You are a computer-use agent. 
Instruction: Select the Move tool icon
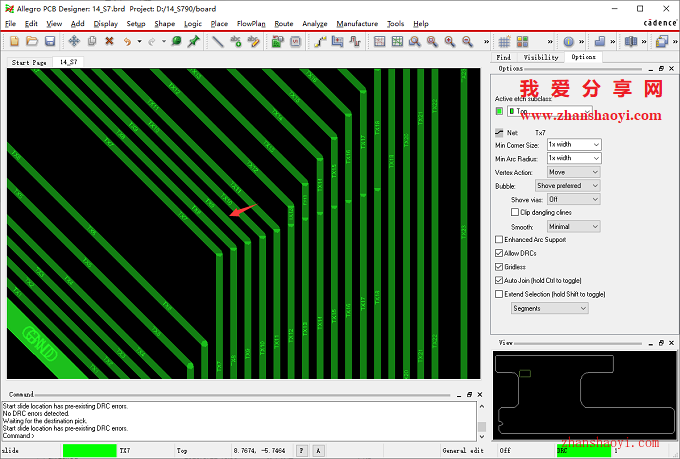point(74,41)
